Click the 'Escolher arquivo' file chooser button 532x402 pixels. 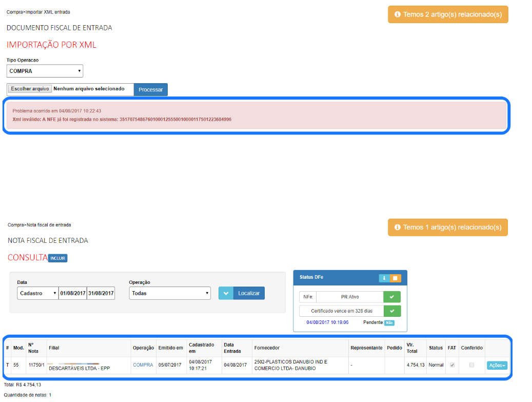[x=30, y=89]
